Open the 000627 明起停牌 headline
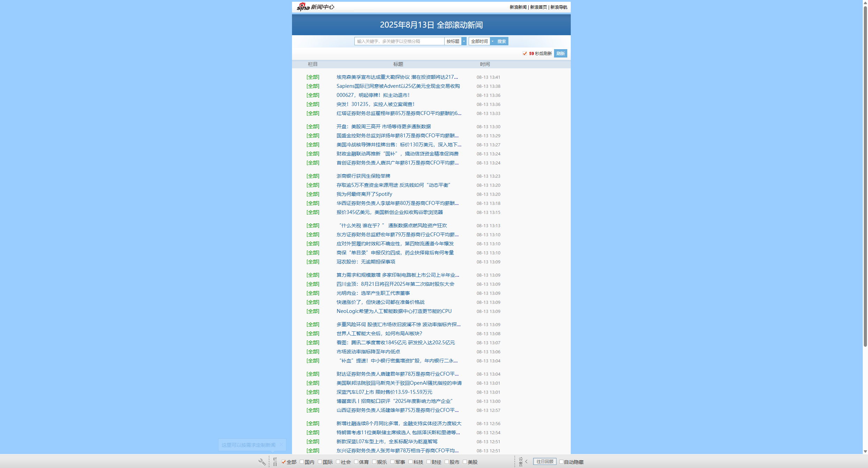Image resolution: width=868 pixels, height=468 pixels. point(373,95)
